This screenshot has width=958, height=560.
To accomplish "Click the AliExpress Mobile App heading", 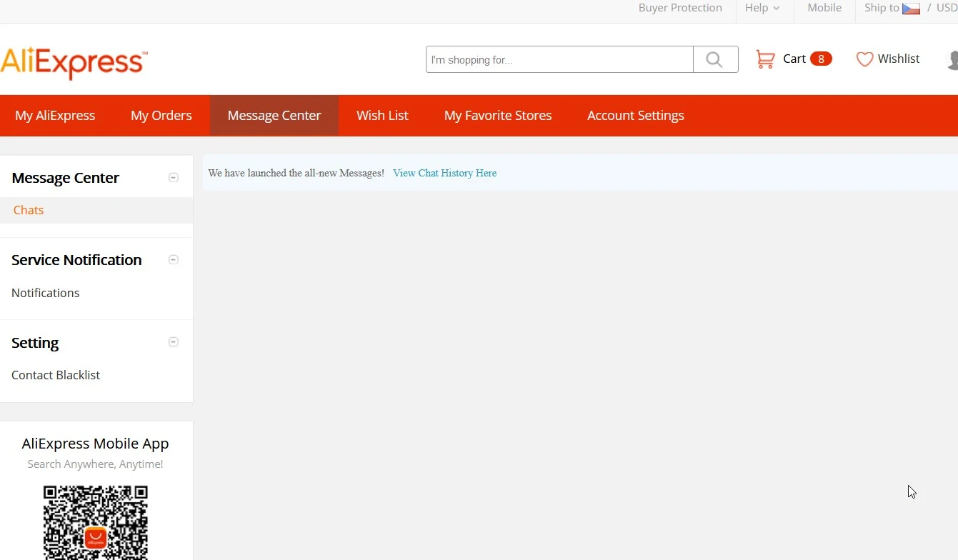I will (96, 444).
